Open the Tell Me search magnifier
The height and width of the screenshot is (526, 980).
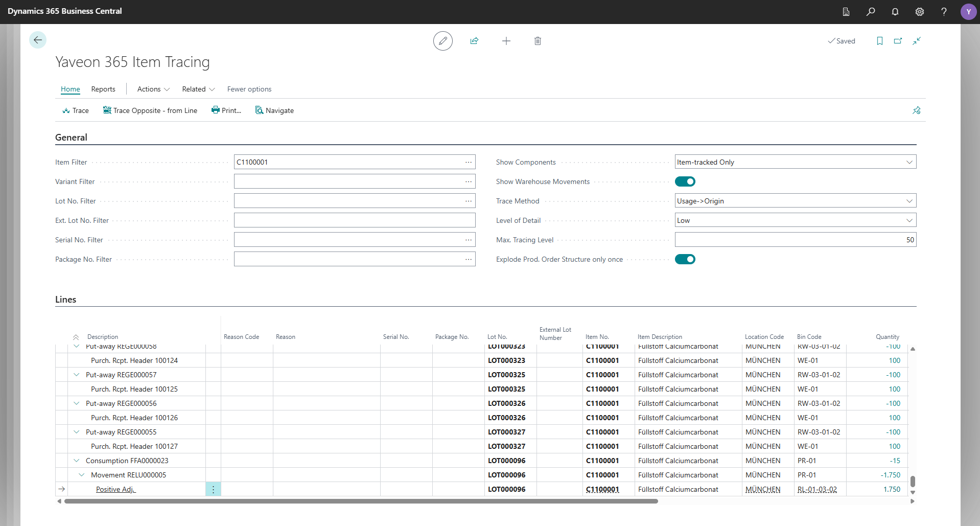pos(871,11)
